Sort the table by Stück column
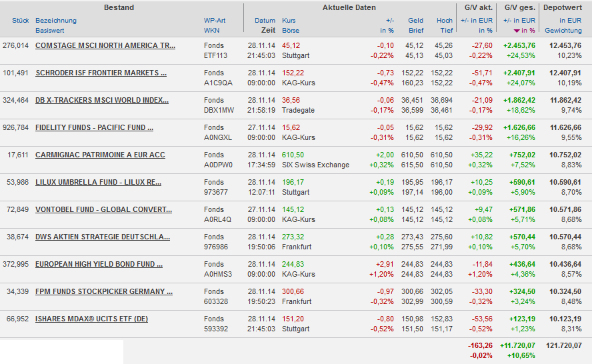The width and height of the screenshot is (592, 364). tap(20, 21)
